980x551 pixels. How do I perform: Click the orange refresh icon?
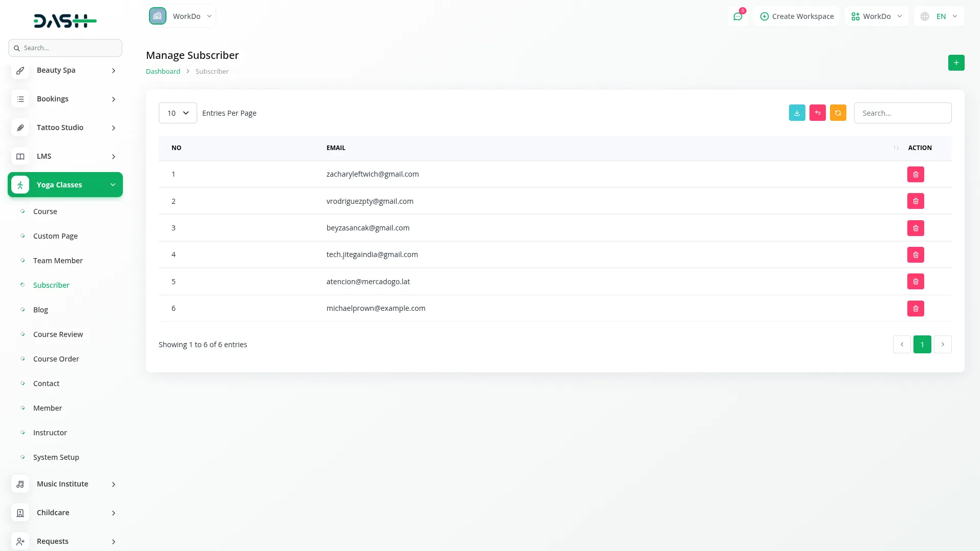(838, 113)
